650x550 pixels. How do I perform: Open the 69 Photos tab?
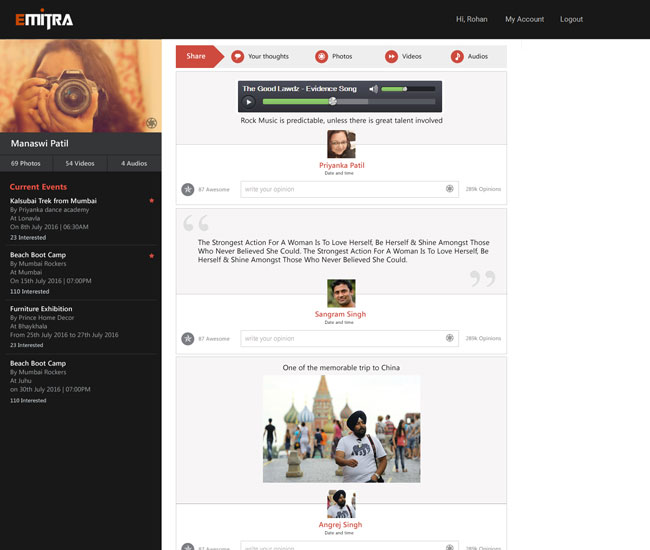26,163
